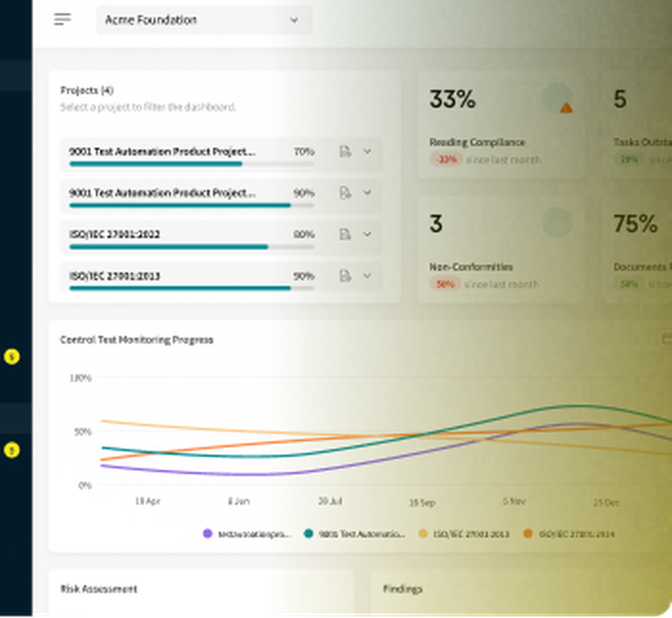Toggle the purple series in chart legend
This screenshot has width=672, height=618.
click(x=248, y=535)
